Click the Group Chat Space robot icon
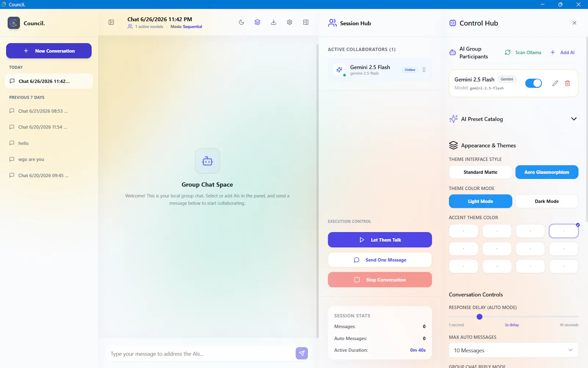588x368 pixels. point(207,161)
